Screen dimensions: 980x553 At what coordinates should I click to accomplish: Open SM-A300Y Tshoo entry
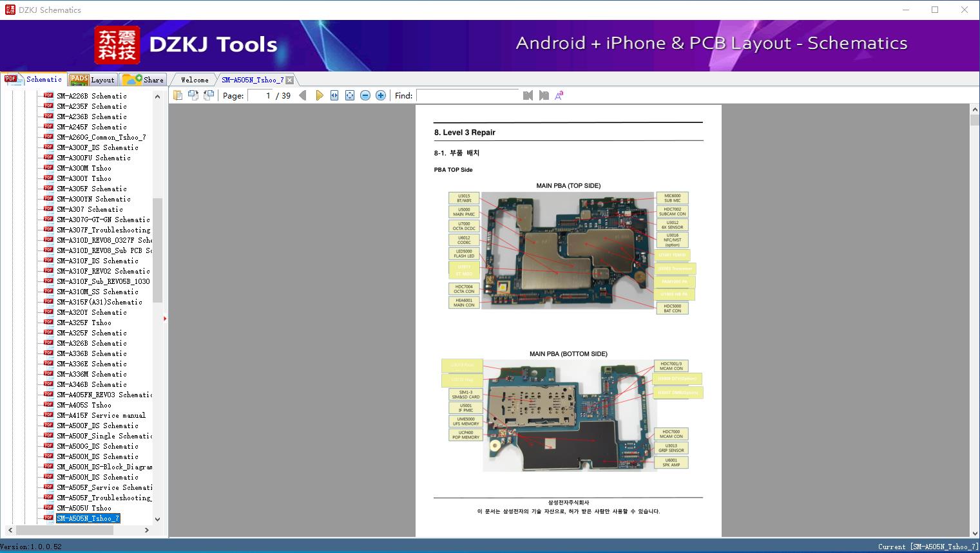[84, 178]
